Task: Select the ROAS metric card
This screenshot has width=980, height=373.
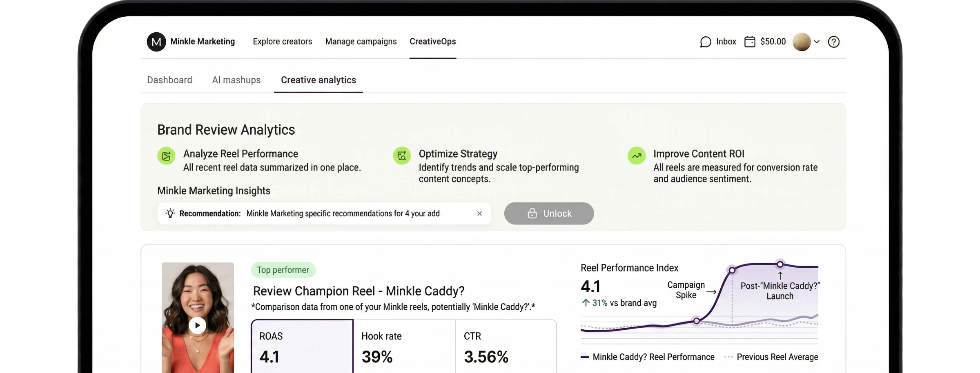Action: [302, 346]
